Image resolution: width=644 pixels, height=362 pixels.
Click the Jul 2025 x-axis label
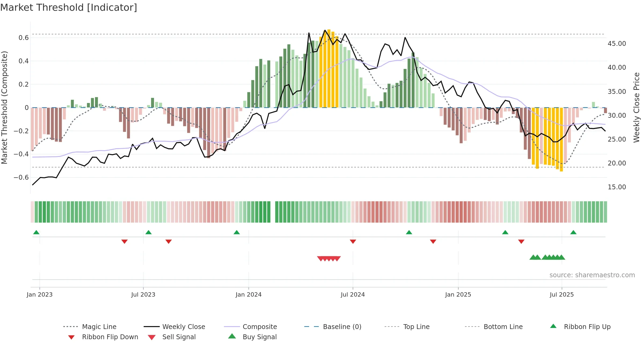[x=562, y=294]
